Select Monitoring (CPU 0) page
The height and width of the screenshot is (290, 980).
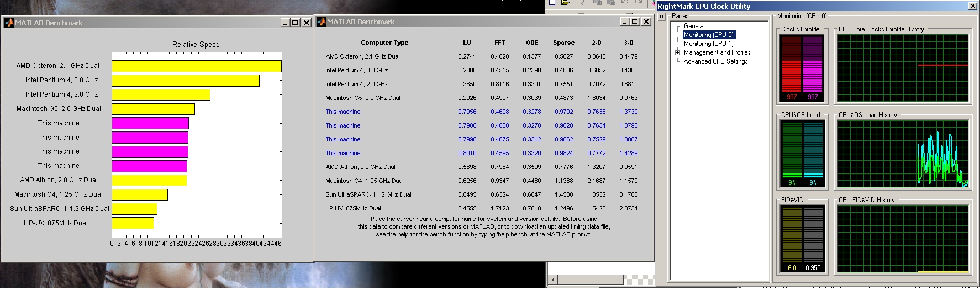709,35
